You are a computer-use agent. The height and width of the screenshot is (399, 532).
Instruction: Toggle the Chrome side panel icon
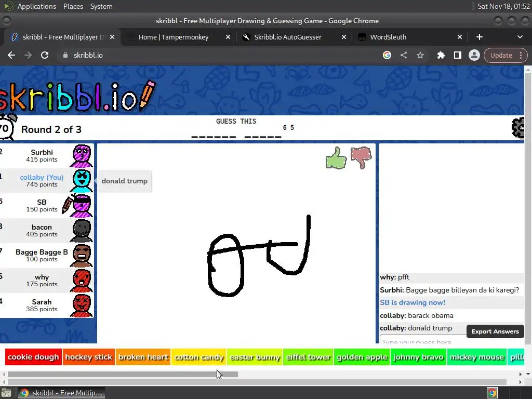click(x=457, y=55)
